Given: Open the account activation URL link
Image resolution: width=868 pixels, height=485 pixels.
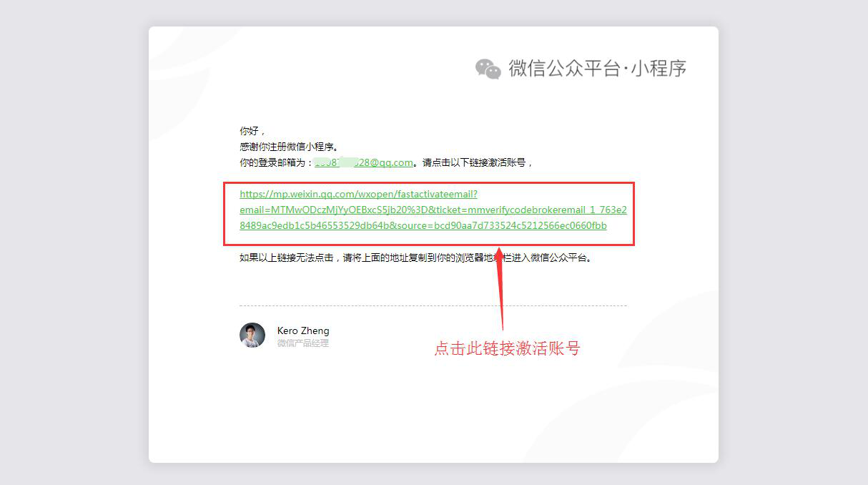Looking at the screenshot, I should (x=433, y=210).
